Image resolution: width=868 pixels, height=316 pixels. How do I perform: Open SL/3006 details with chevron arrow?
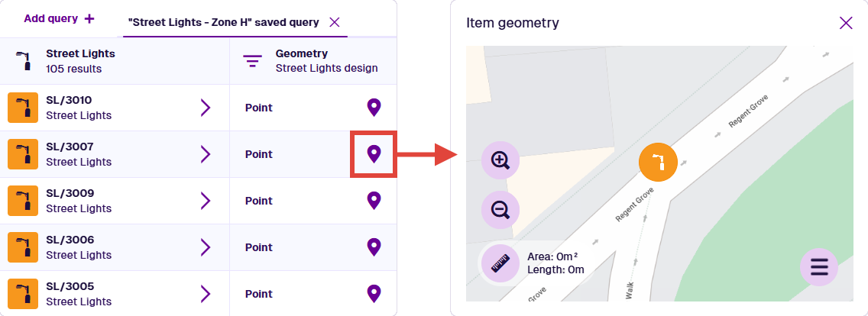point(205,247)
